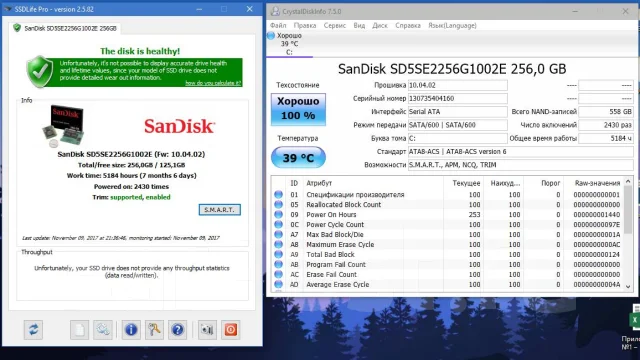Open the Правка menu
640x360 pixels.
pos(305,25)
